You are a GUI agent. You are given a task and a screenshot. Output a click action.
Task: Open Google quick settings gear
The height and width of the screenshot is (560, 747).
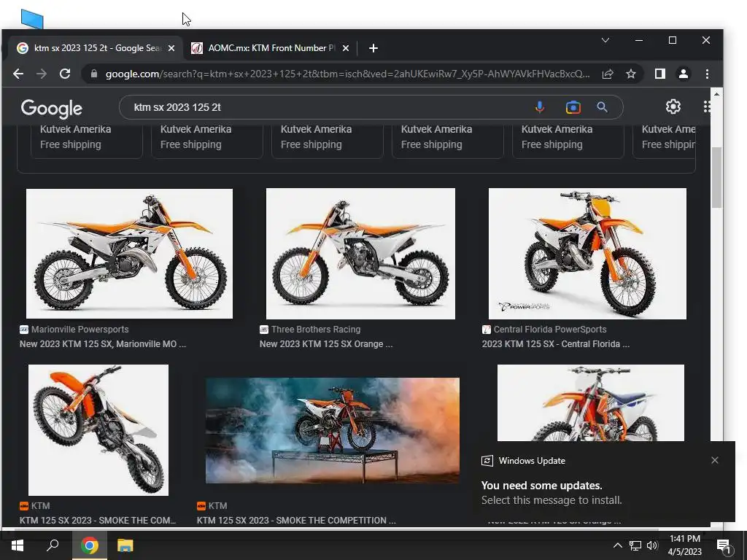point(673,106)
